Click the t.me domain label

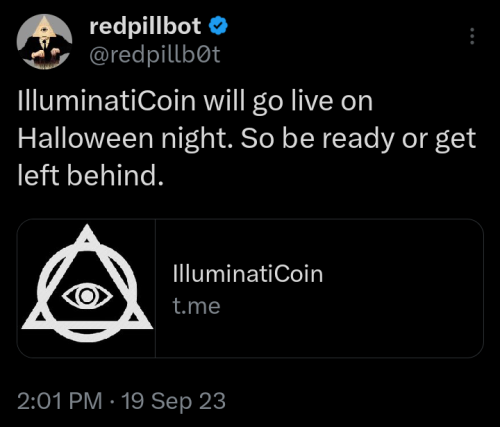[196, 306]
